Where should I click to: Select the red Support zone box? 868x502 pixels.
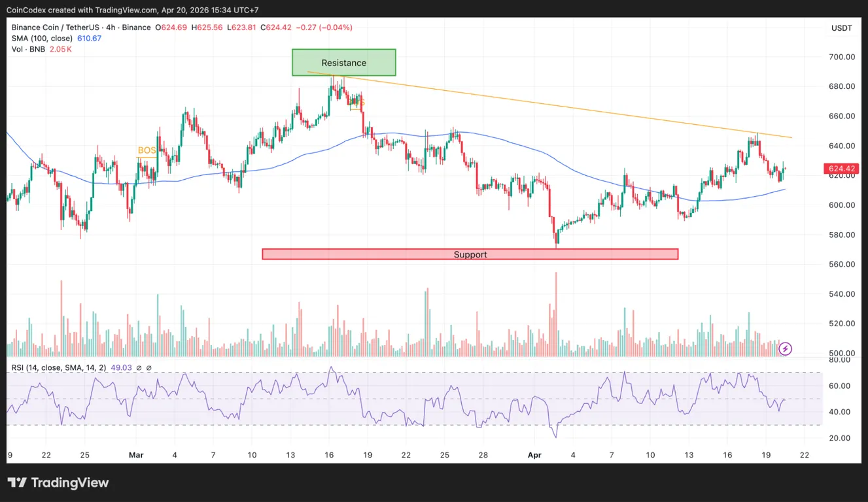click(470, 254)
